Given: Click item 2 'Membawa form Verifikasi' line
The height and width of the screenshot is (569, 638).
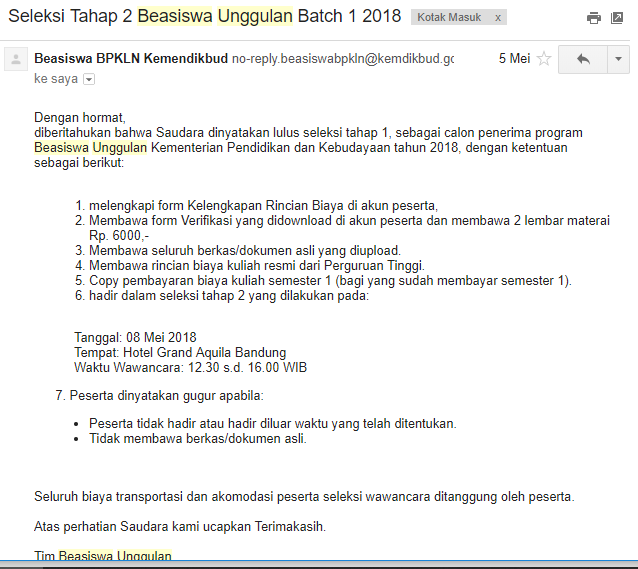Looking at the screenshot, I should 349,221.
